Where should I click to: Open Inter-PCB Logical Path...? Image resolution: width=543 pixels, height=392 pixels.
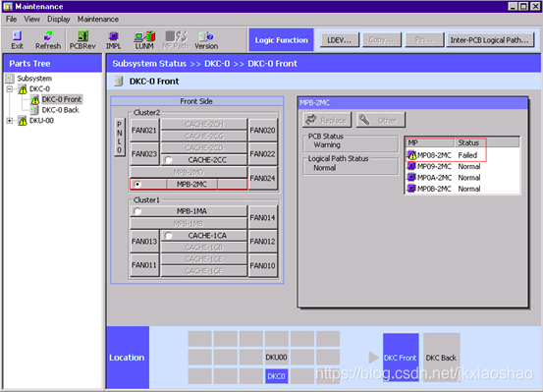(490, 40)
